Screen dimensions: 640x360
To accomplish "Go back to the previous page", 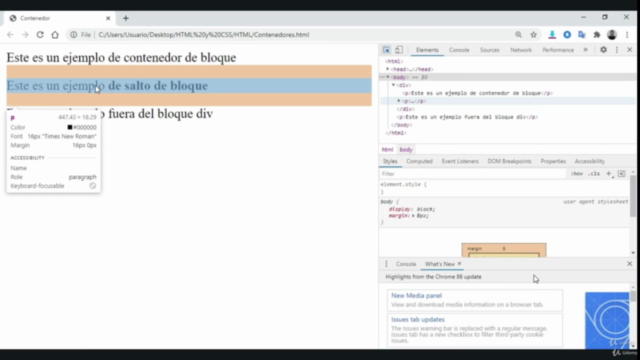I will tap(10, 35).
